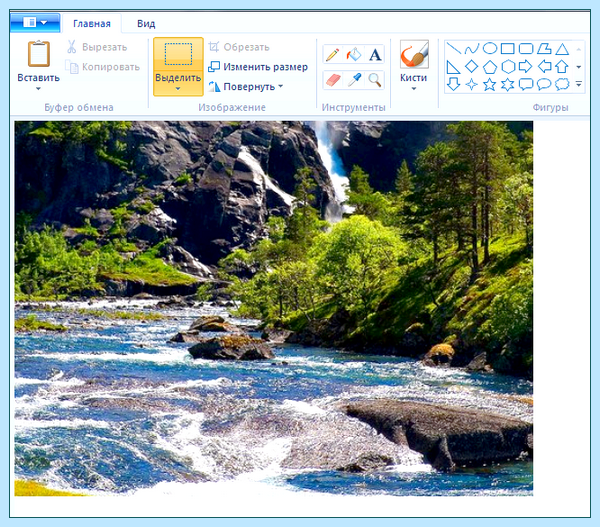Choose the Right arrow shape
Viewport: 600px width, 527px height.
tap(526, 67)
